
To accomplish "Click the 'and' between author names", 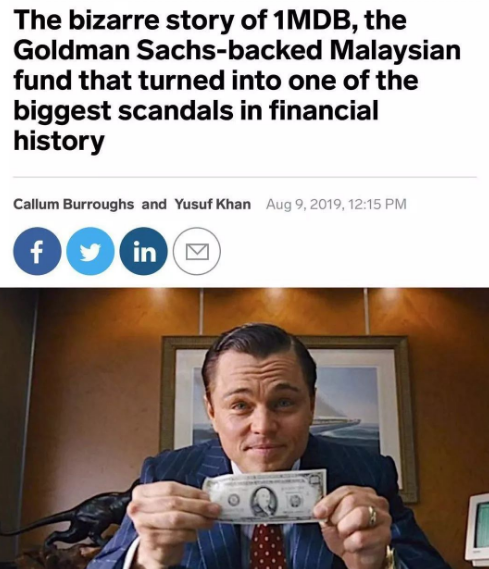I will (x=154, y=204).
